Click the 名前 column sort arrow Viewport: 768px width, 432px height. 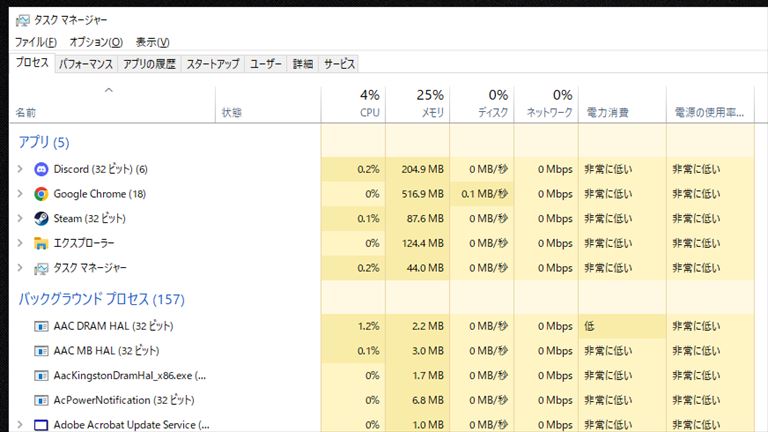[x=109, y=90]
